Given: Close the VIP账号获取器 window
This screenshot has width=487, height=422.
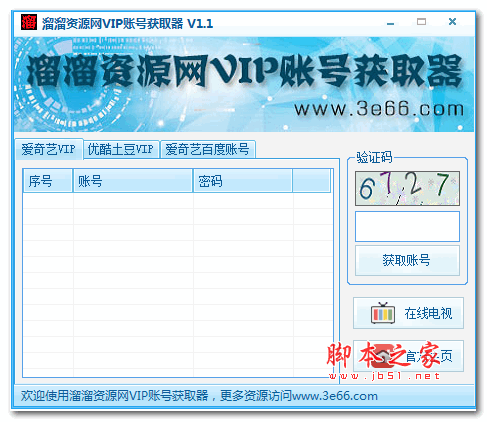Looking at the screenshot, I should coord(452,22).
